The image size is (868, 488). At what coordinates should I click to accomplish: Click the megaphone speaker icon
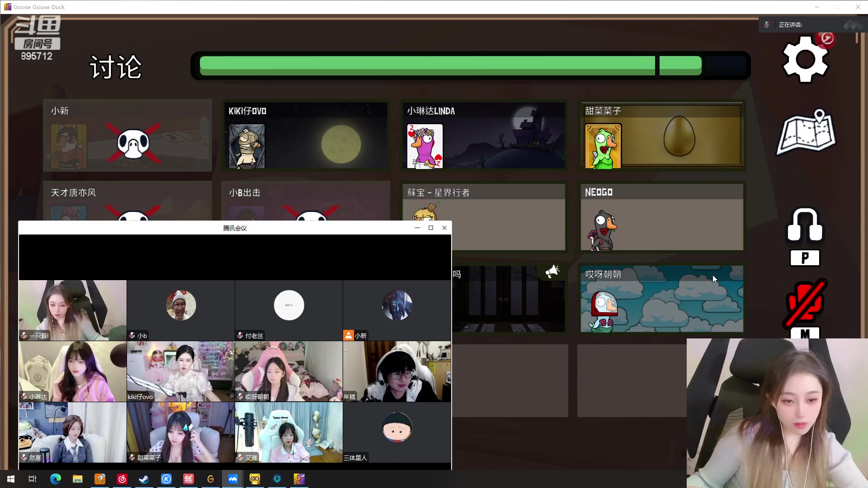click(x=552, y=272)
